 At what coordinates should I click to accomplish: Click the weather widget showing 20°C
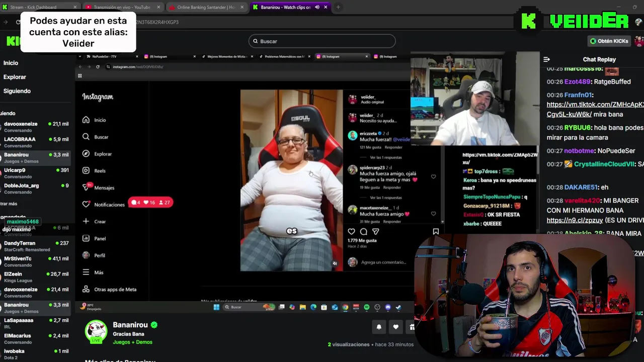pos(91,307)
